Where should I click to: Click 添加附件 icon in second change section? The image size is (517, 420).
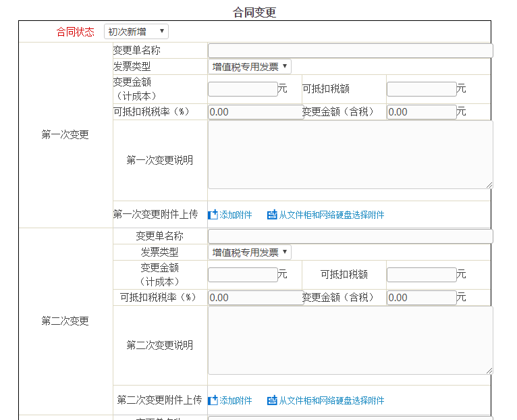click(x=213, y=400)
